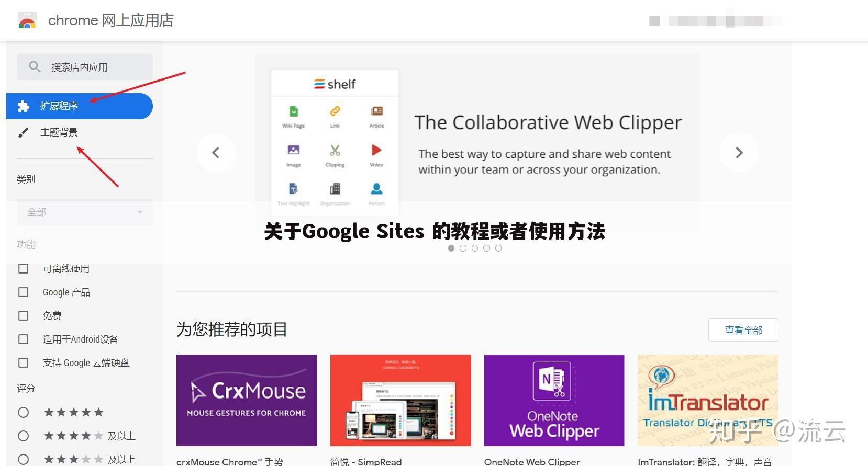Click the puzzle piece extensions icon
868x466 pixels.
pos(24,106)
